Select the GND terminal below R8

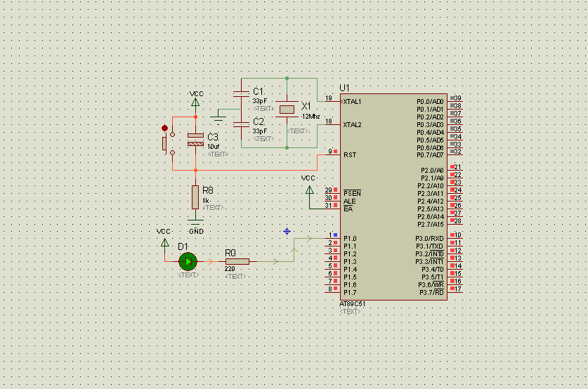tap(195, 221)
